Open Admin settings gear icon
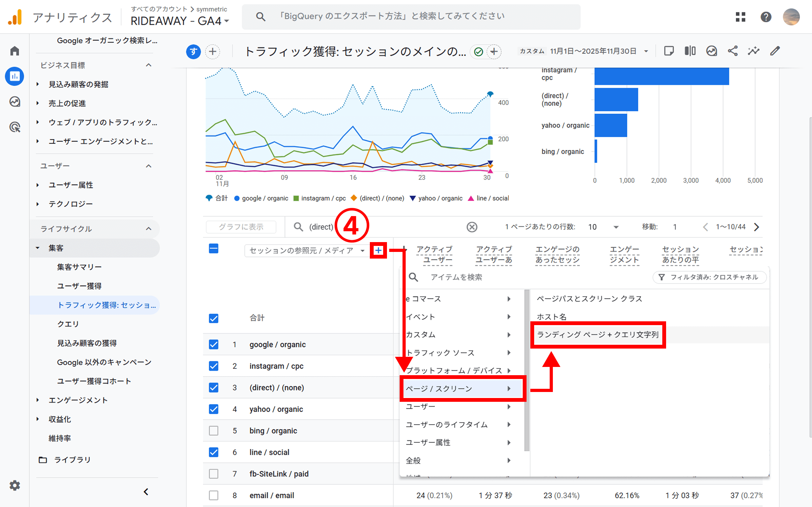812x507 pixels. coord(14,485)
